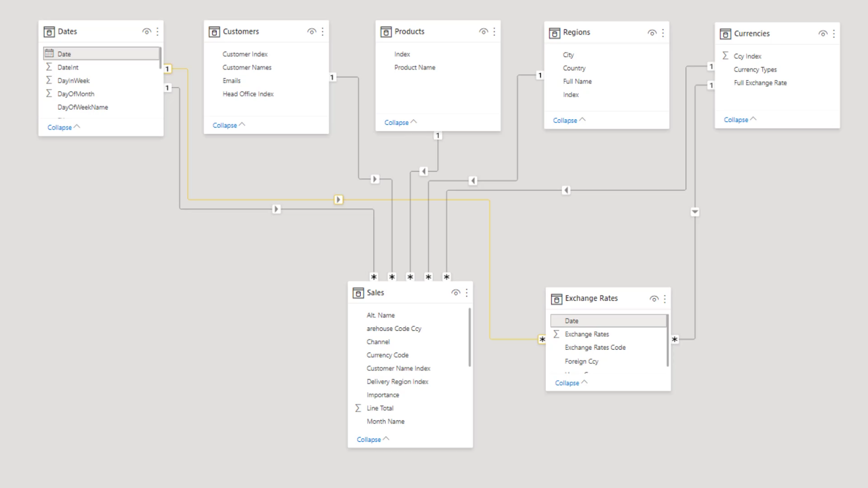Select the Line Total field in Sales
The width and height of the screenshot is (868, 488).
pos(380,408)
